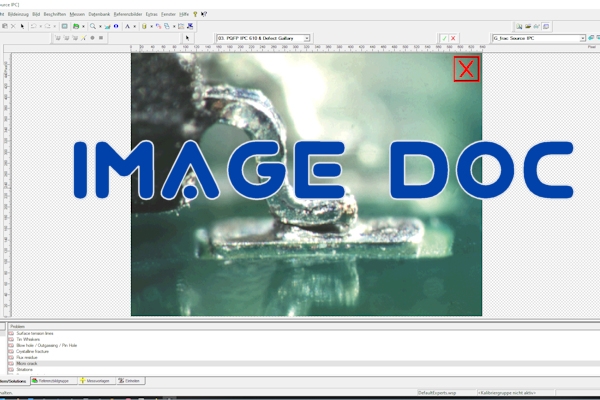Screen dimensions: 600x400
Task: Toggle the highlighted window view icon top-right
Action: 546,26
